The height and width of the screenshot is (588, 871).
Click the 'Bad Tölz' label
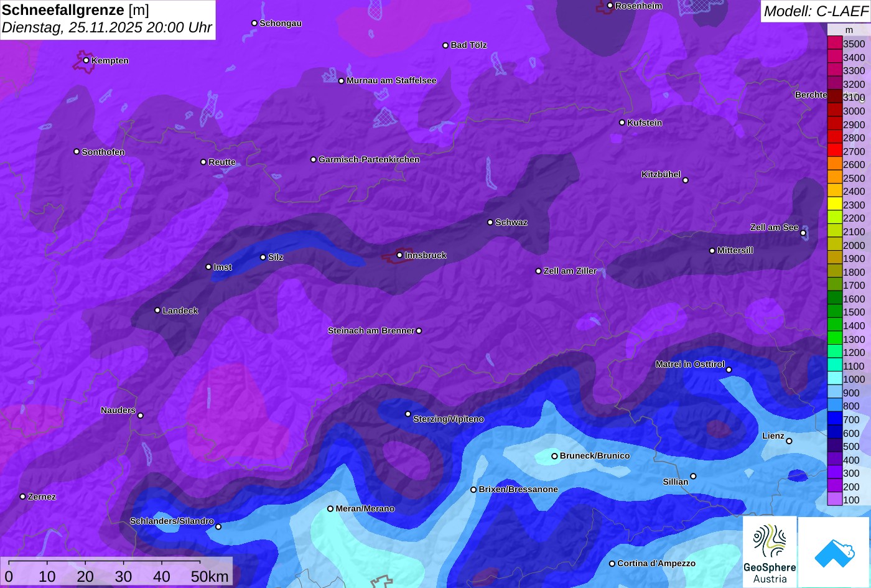(x=468, y=45)
